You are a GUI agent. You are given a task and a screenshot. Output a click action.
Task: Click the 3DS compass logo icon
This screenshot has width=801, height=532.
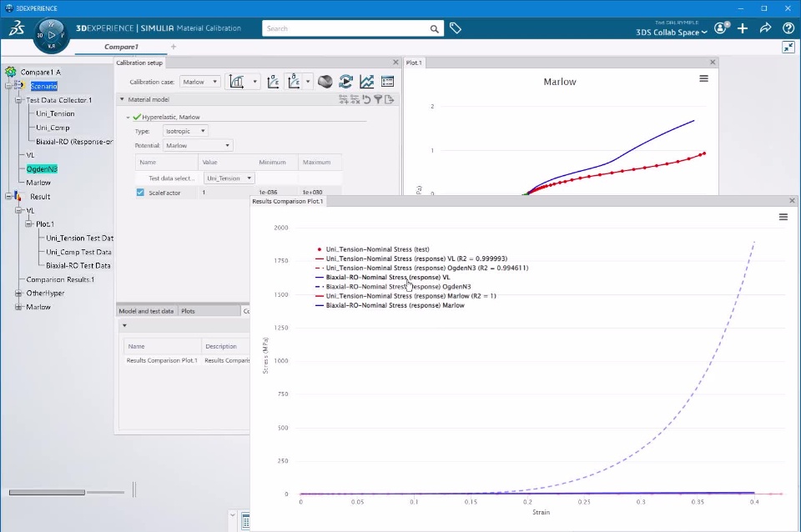tap(17, 28)
